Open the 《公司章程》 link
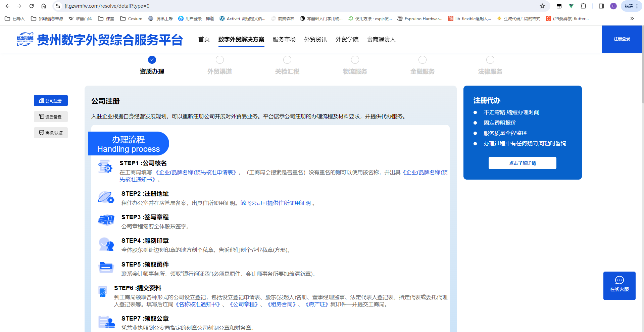The height and width of the screenshot is (332, 644). pyautogui.click(x=244, y=304)
